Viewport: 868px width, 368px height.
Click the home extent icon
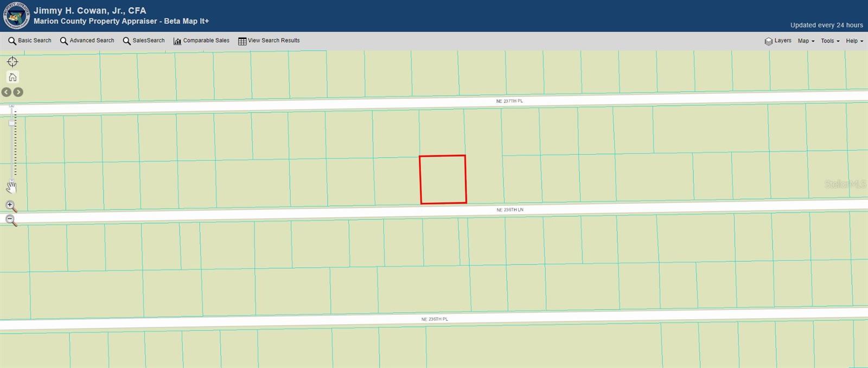pyautogui.click(x=12, y=77)
